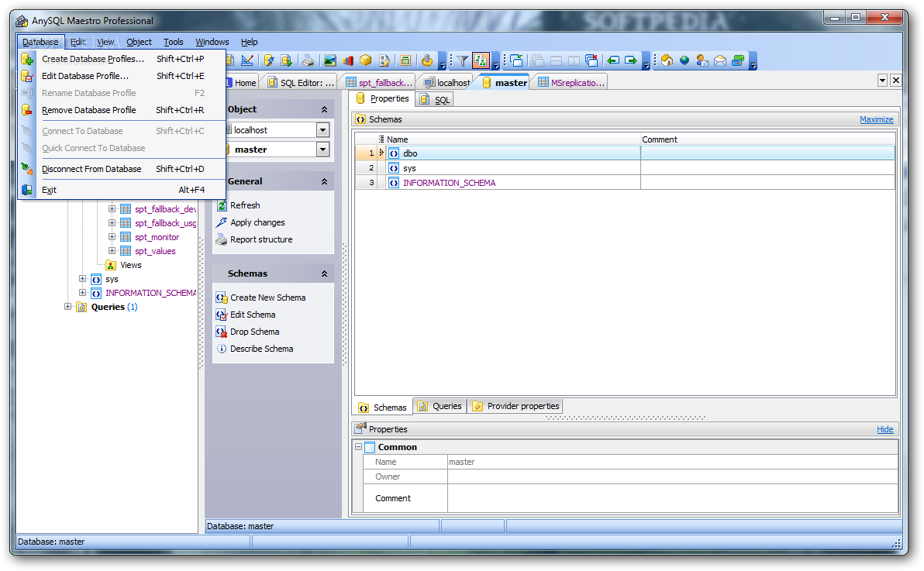Click the close all windows icon
The width and height of the screenshot is (924, 571).
592,60
